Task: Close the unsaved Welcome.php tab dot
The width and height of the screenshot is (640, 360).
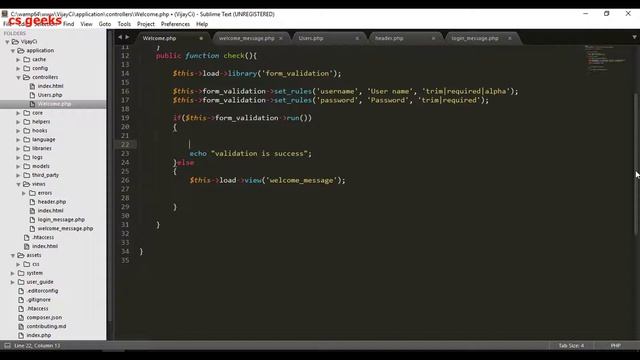Action: [x=201, y=38]
